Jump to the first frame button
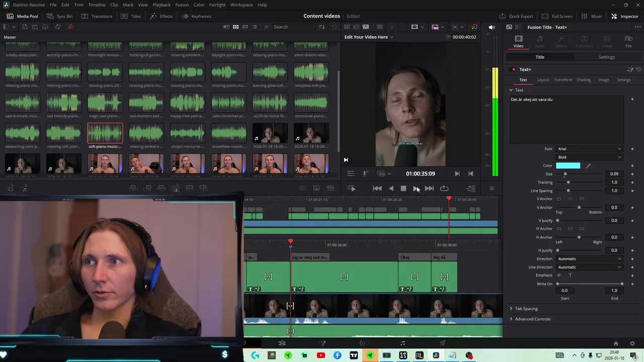Viewport: 644px width, 362px height. pyautogui.click(x=377, y=189)
